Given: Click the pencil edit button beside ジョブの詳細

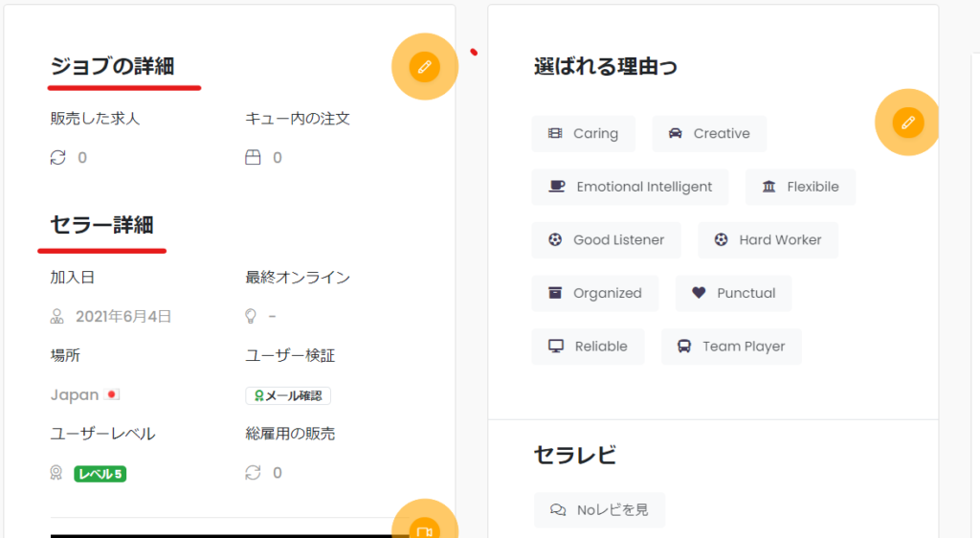Looking at the screenshot, I should tap(424, 67).
